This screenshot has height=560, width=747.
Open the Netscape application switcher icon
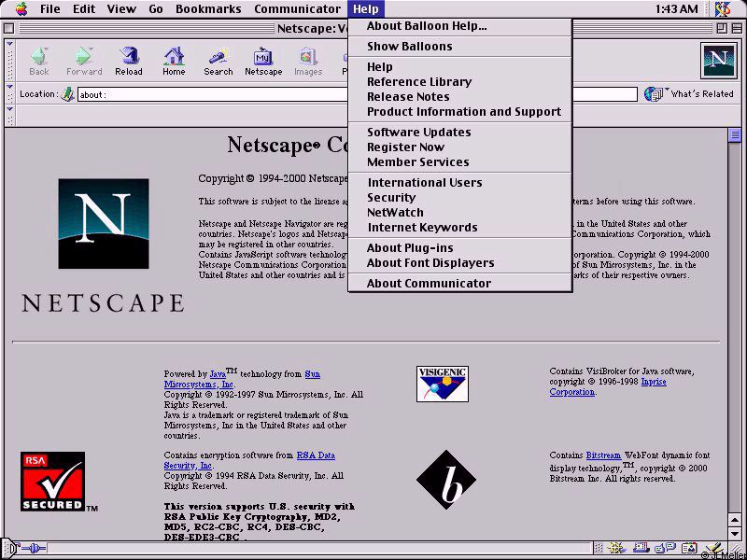[x=723, y=8]
